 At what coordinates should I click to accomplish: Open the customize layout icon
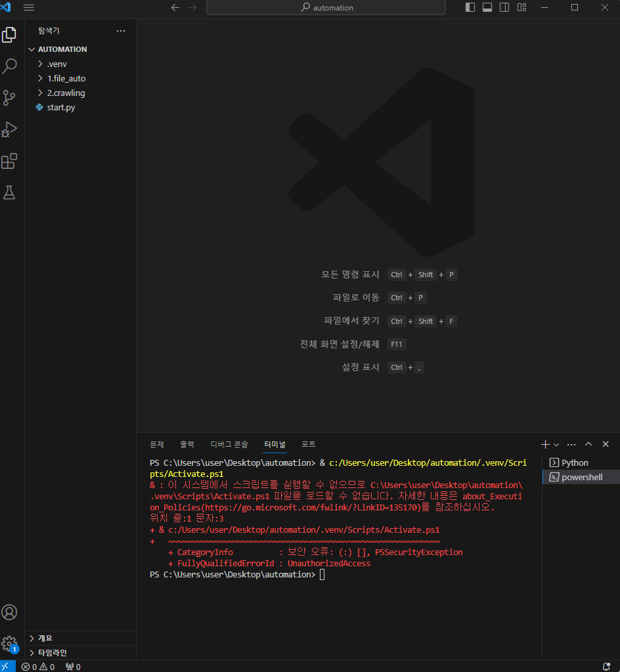(521, 7)
